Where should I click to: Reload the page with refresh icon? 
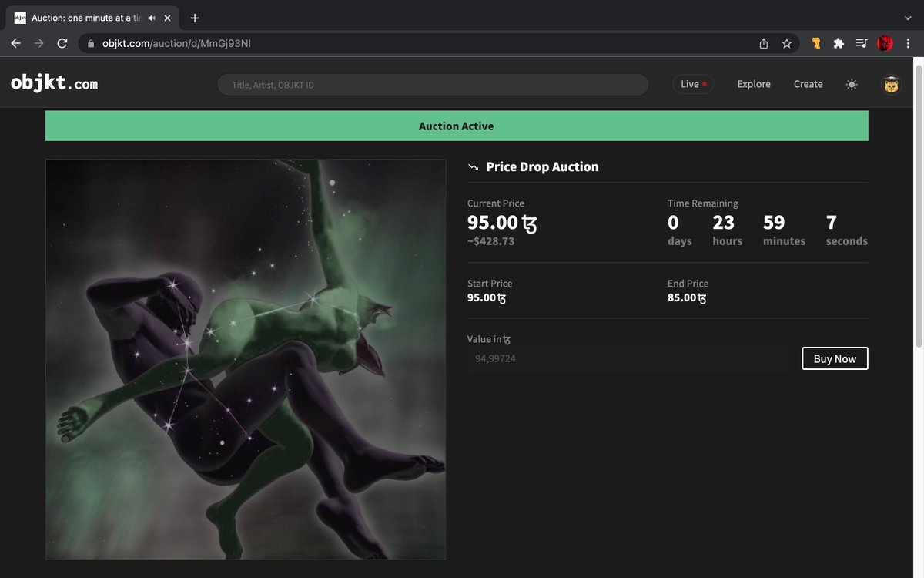click(62, 44)
